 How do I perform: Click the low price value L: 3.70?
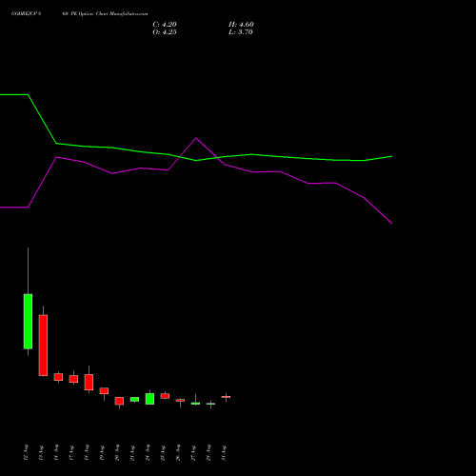tap(241, 32)
